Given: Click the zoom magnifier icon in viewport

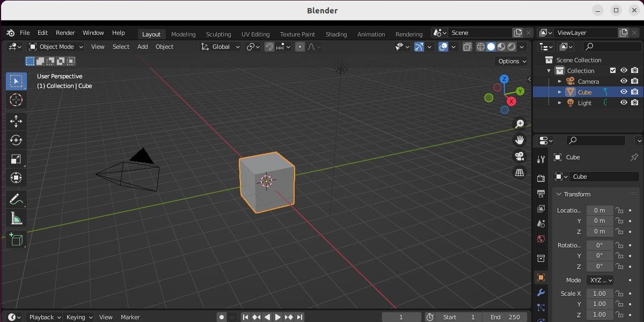Looking at the screenshot, I should point(519,123).
